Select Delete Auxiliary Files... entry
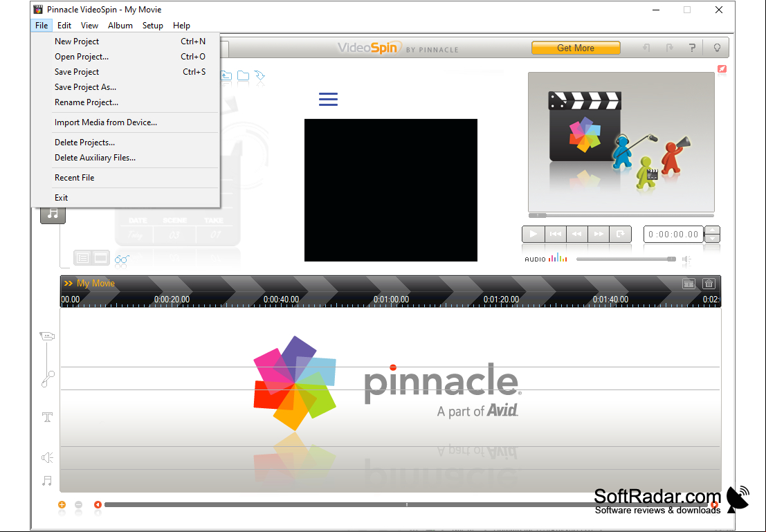The height and width of the screenshot is (532, 766). click(125, 158)
